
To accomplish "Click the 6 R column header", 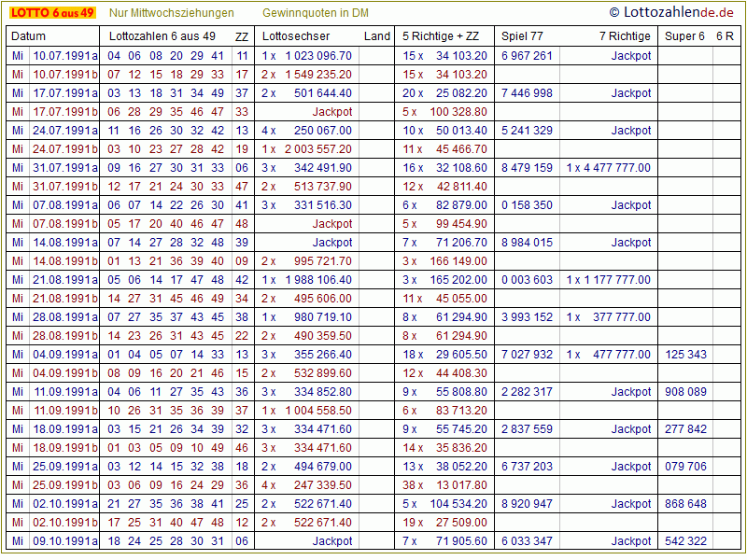I will [725, 36].
